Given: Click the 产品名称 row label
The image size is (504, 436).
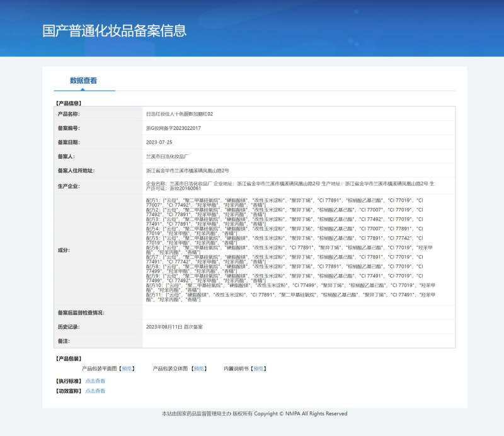Looking at the screenshot, I should click(x=69, y=114).
